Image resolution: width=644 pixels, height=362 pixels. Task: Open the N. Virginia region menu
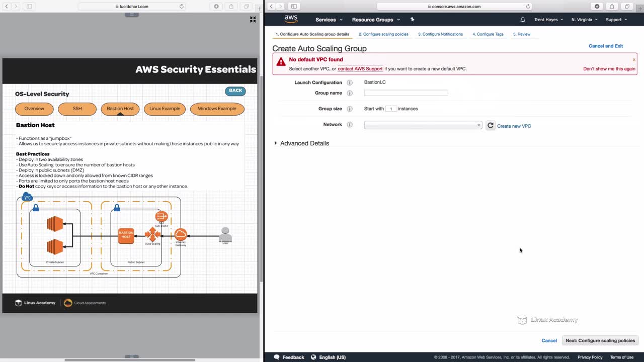tap(584, 20)
